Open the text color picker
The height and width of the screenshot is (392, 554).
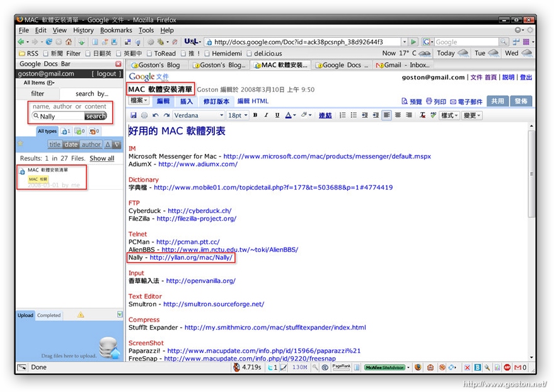[290, 115]
